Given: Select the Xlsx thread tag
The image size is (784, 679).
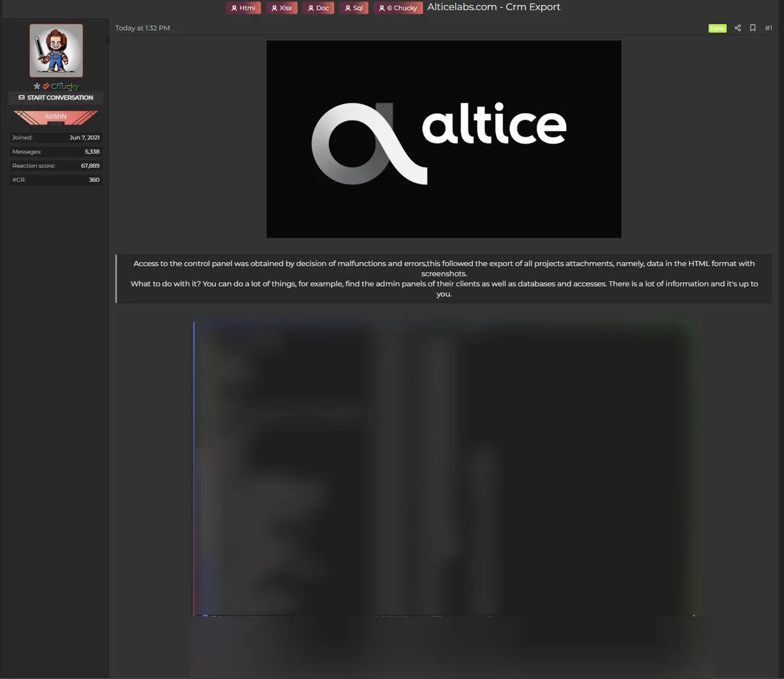Looking at the screenshot, I should (281, 8).
